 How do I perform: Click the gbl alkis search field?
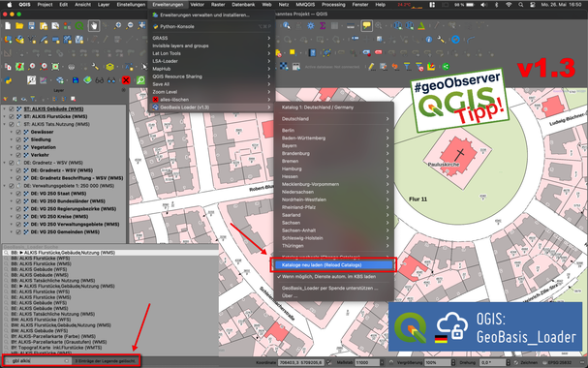coord(37,361)
